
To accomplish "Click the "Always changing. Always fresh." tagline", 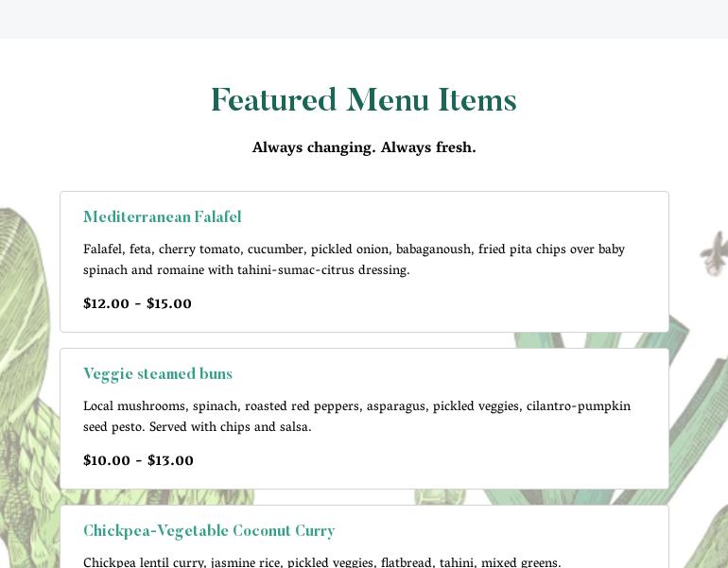I will tap(363, 147).
